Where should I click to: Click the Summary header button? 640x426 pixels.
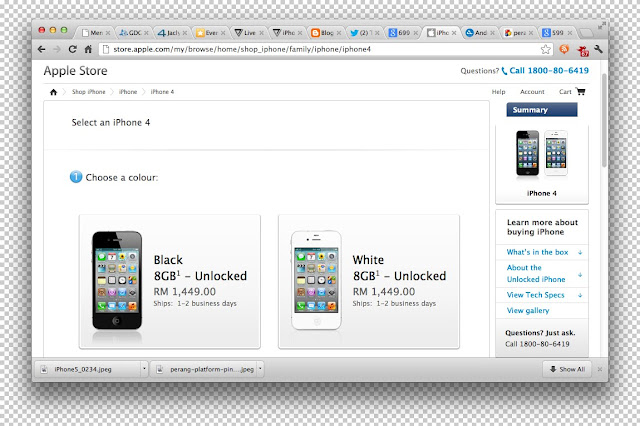tap(542, 110)
